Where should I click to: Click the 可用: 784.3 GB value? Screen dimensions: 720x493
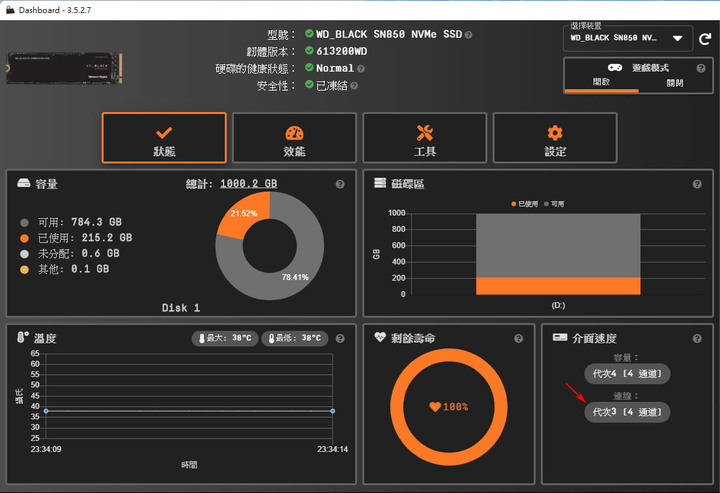point(96,222)
